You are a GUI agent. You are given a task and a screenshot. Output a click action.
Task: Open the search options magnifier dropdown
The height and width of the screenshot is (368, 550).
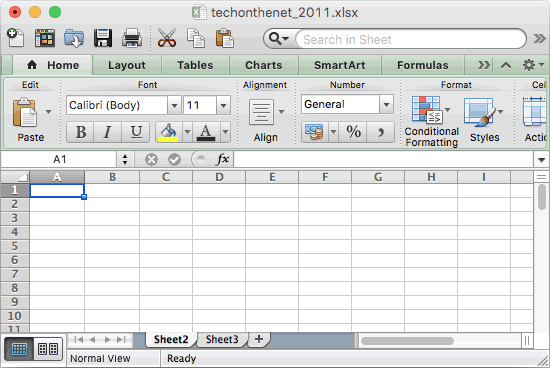[x=279, y=39]
